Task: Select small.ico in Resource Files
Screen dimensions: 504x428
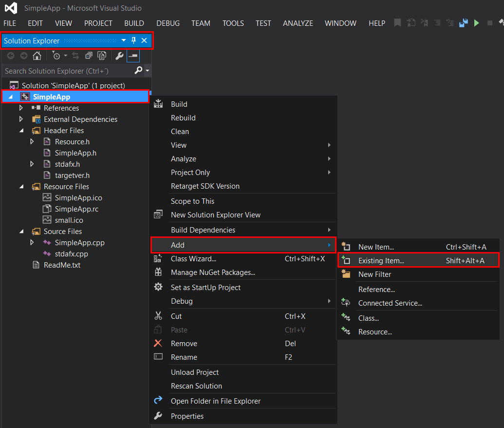Action: tap(69, 220)
